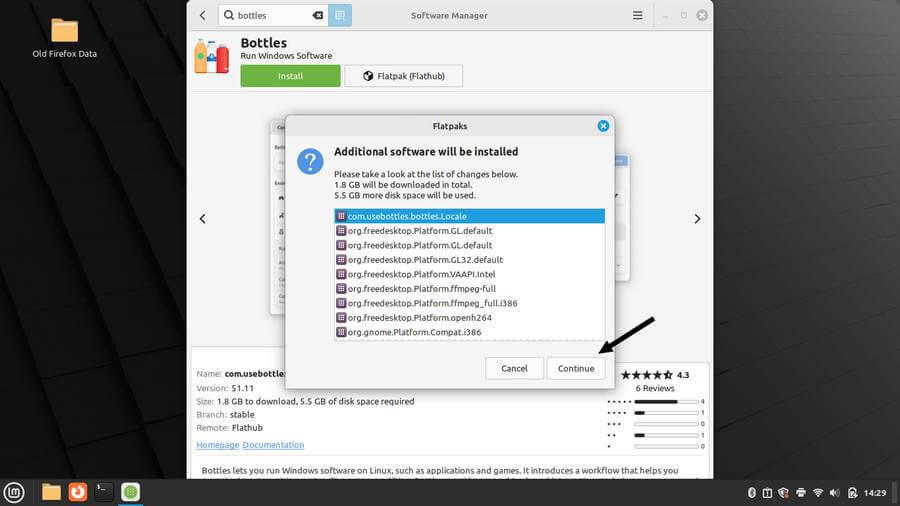Click the 'Run Windows Software' subtitle
This screenshot has width=900, height=506.
coord(286,56)
